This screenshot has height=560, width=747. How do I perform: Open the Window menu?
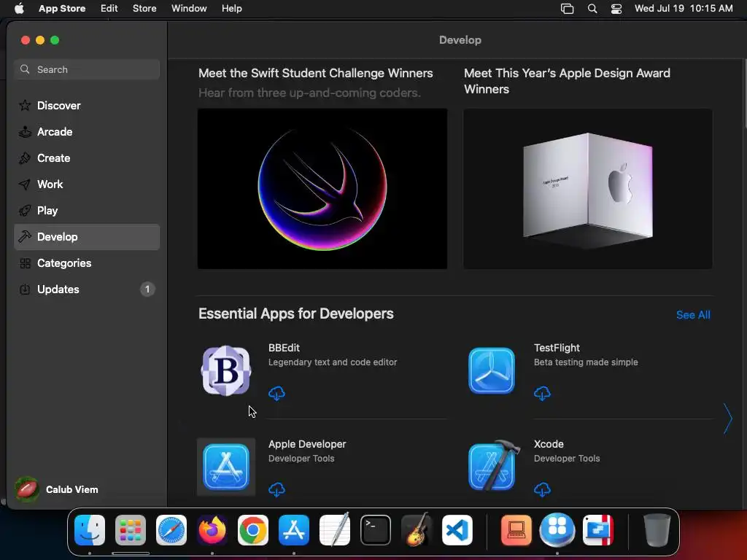coord(189,9)
